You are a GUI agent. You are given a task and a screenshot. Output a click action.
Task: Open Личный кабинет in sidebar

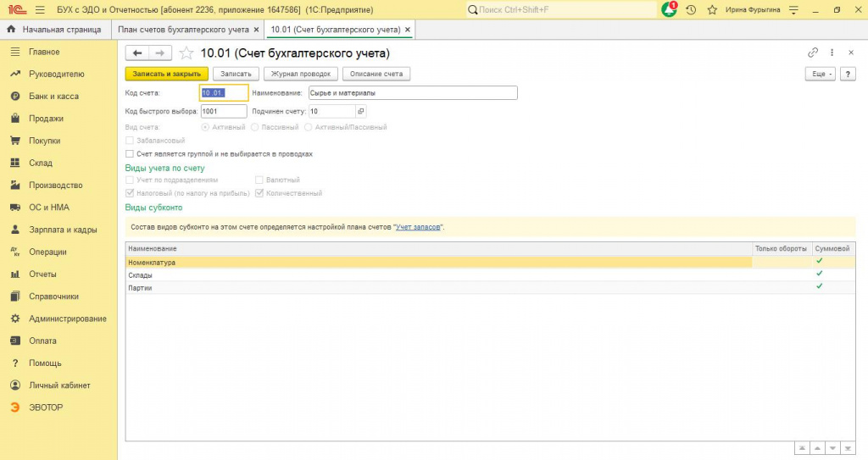point(59,385)
